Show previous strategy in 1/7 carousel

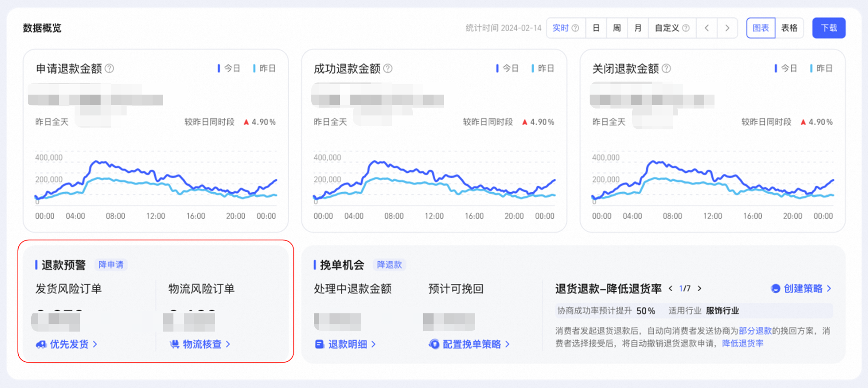[x=670, y=288]
